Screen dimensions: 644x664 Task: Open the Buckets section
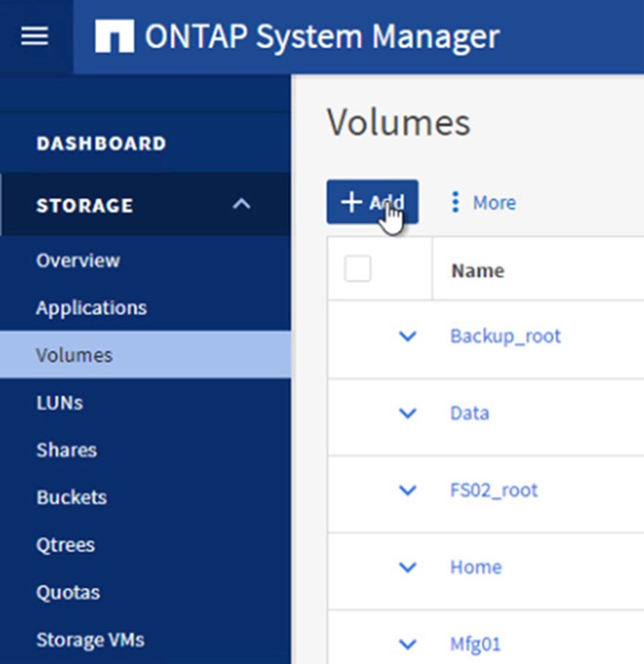72,497
